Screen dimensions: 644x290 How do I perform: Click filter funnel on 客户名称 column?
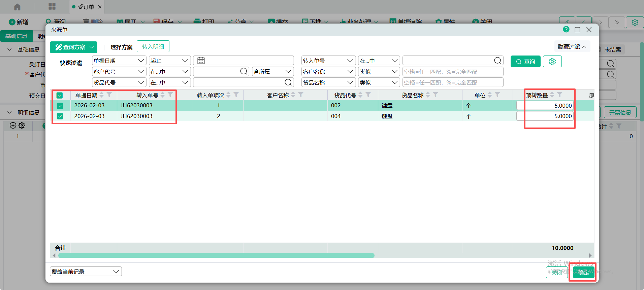pyautogui.click(x=301, y=95)
